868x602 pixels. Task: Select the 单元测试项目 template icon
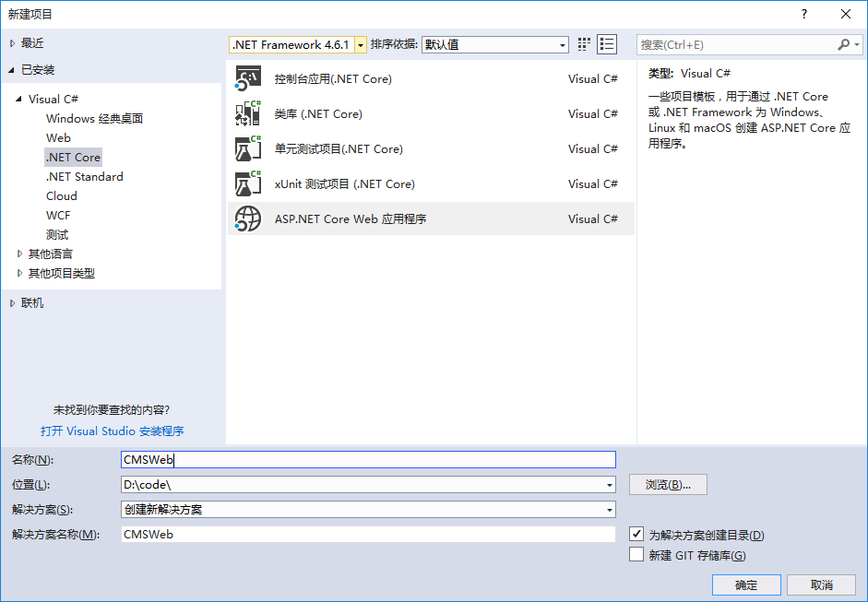[247, 148]
